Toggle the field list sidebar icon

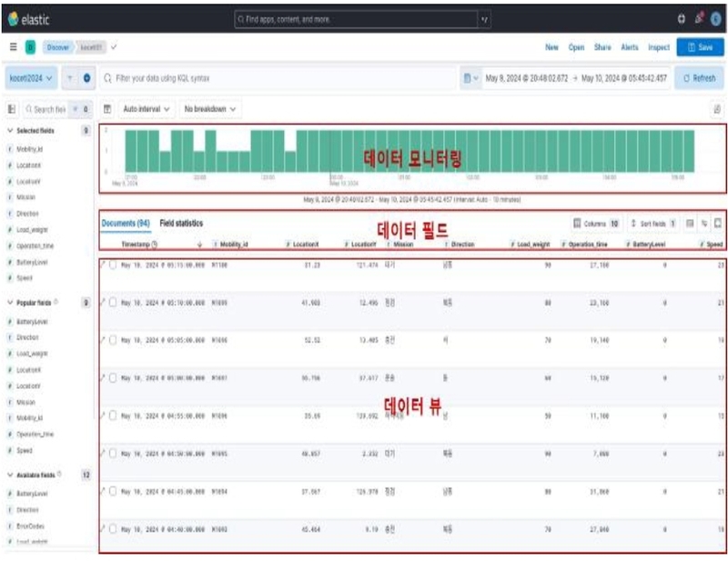pos(12,109)
